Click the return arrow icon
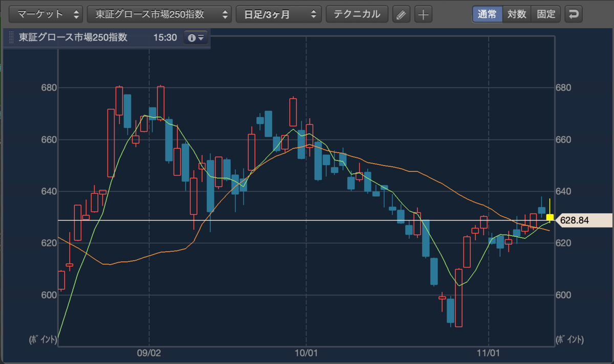 point(574,14)
